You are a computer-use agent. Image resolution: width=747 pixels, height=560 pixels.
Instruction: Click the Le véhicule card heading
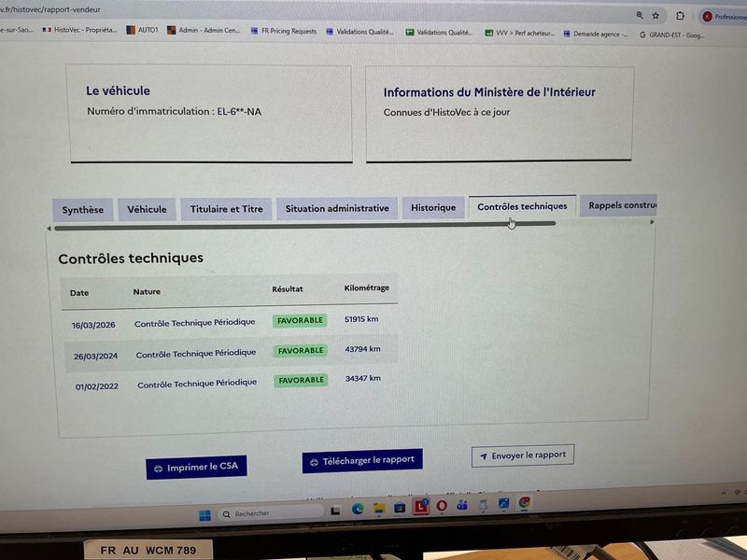click(119, 91)
